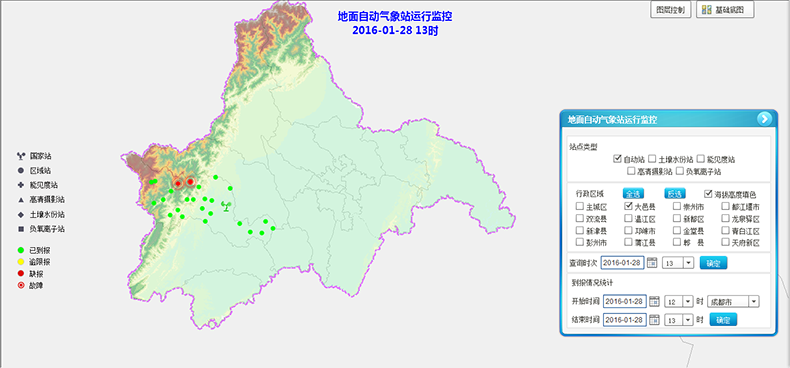Screen dimensions: 790x368
Task: Click the 负氧离子站 square legend icon
Action: click(x=21, y=229)
